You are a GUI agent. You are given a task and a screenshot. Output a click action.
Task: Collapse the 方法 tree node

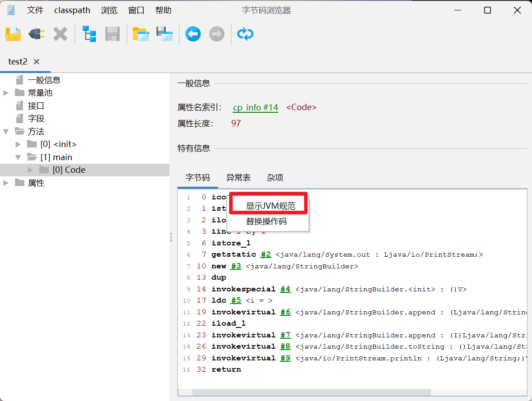pos(6,132)
